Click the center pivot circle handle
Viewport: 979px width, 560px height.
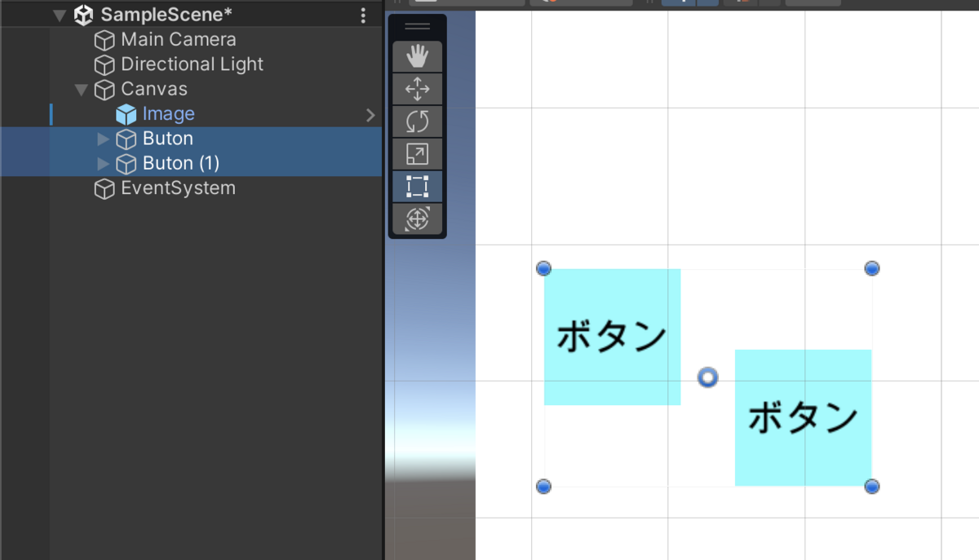pyautogui.click(x=707, y=377)
